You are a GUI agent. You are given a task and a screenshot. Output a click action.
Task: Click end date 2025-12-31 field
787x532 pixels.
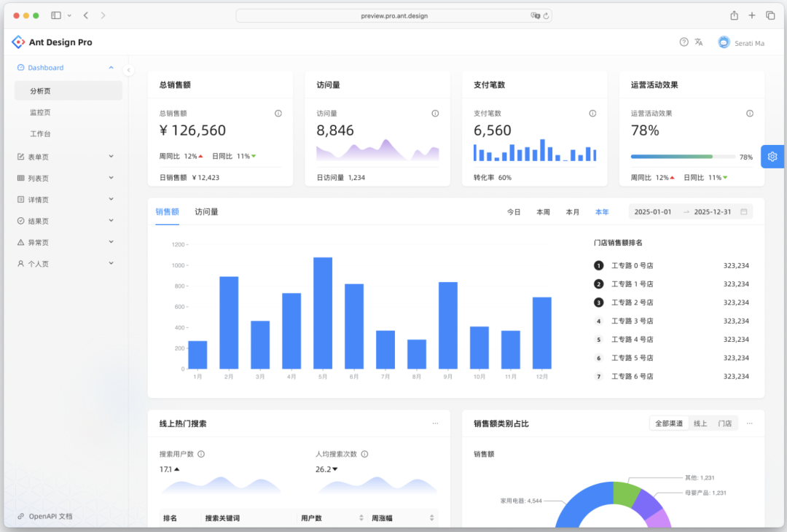click(712, 212)
